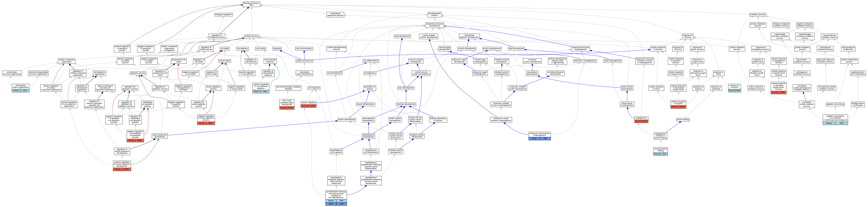Select 'response to decreased oxygen levels' node

[x=698, y=73]
